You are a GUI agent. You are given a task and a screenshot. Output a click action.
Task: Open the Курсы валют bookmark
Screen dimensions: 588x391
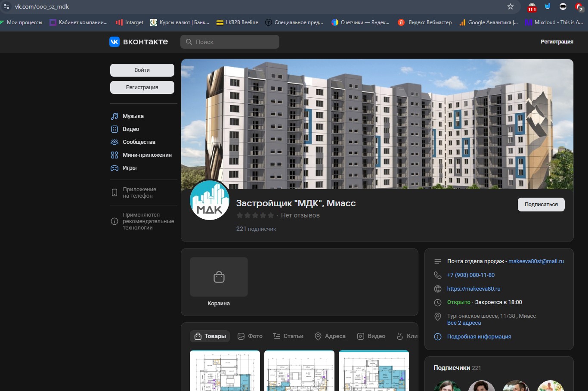[179, 22]
